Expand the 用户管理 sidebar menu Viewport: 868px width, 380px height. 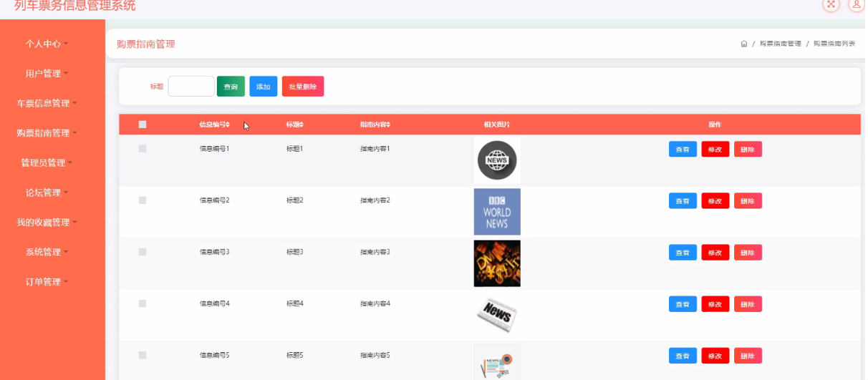(x=47, y=74)
